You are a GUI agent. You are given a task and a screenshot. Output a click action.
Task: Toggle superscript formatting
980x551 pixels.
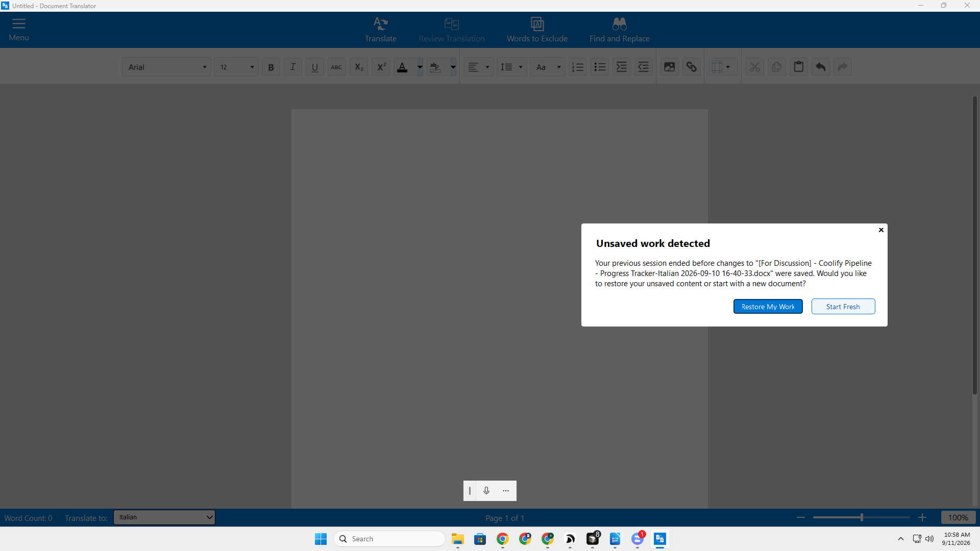[381, 67]
